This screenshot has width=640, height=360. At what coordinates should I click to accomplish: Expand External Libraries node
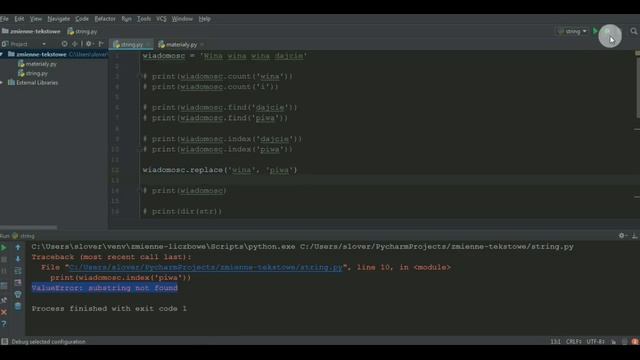tap(2, 82)
